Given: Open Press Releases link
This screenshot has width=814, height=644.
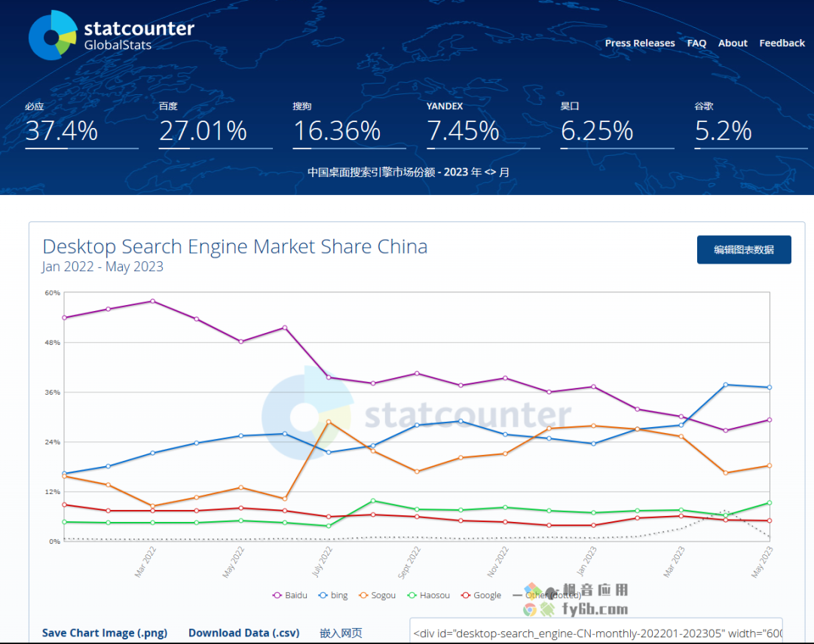Looking at the screenshot, I should point(640,43).
